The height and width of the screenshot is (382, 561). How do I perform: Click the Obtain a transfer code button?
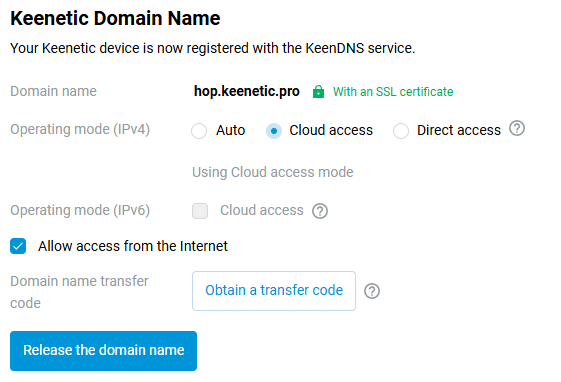[x=274, y=291]
